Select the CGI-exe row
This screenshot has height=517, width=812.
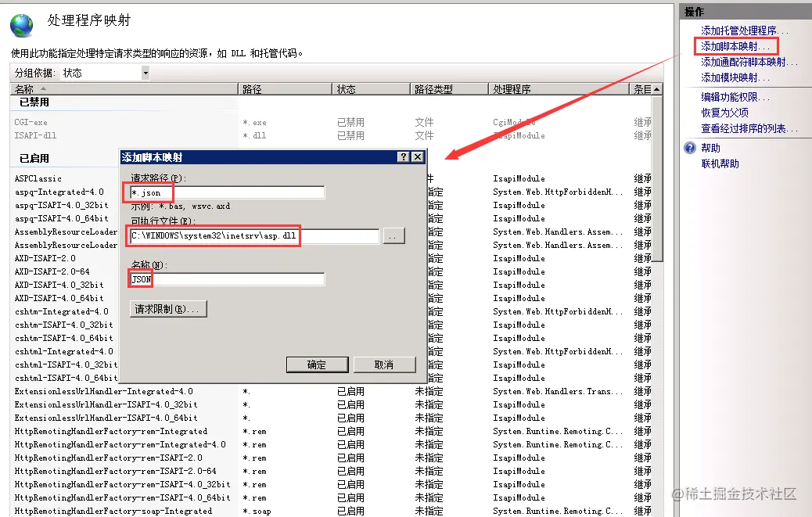pyautogui.click(x=332, y=122)
